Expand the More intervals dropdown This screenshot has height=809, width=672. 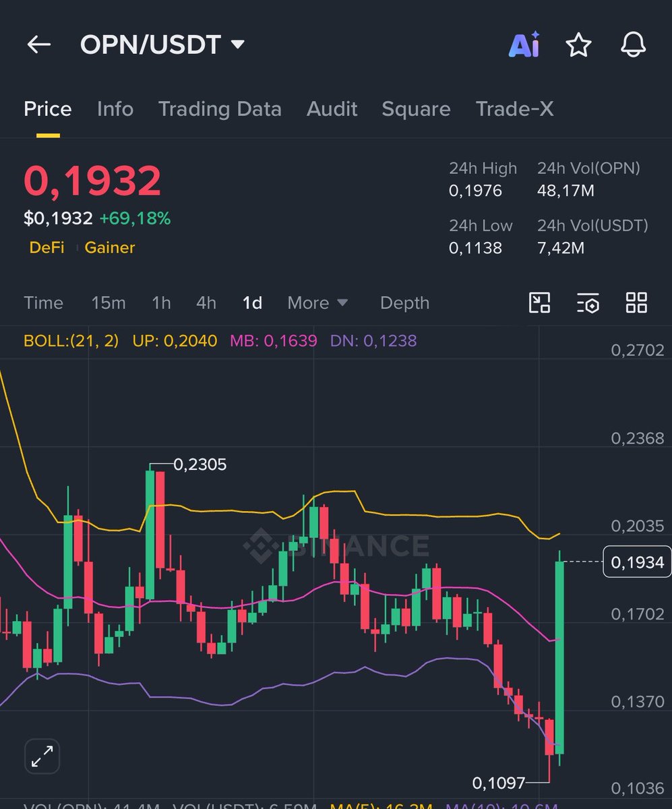point(317,303)
